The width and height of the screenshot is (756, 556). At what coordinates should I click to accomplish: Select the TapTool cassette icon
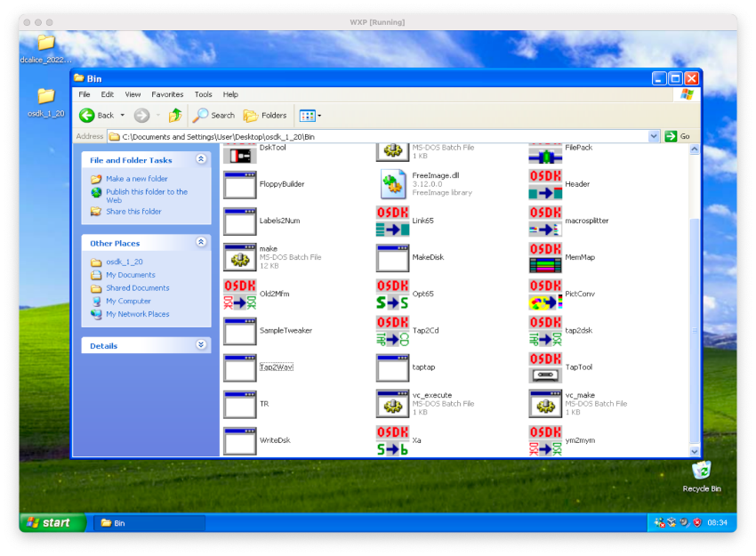[545, 367]
